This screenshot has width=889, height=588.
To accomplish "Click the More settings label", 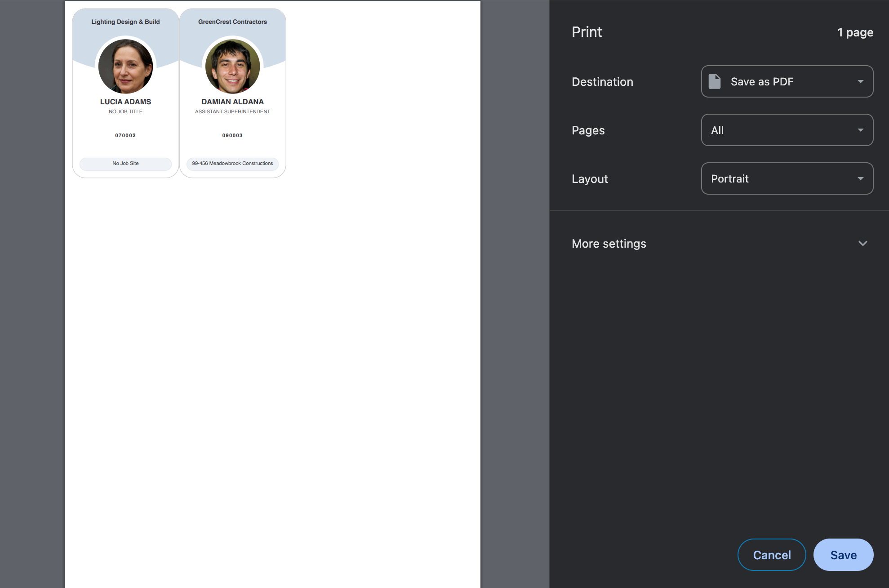I will (x=609, y=243).
